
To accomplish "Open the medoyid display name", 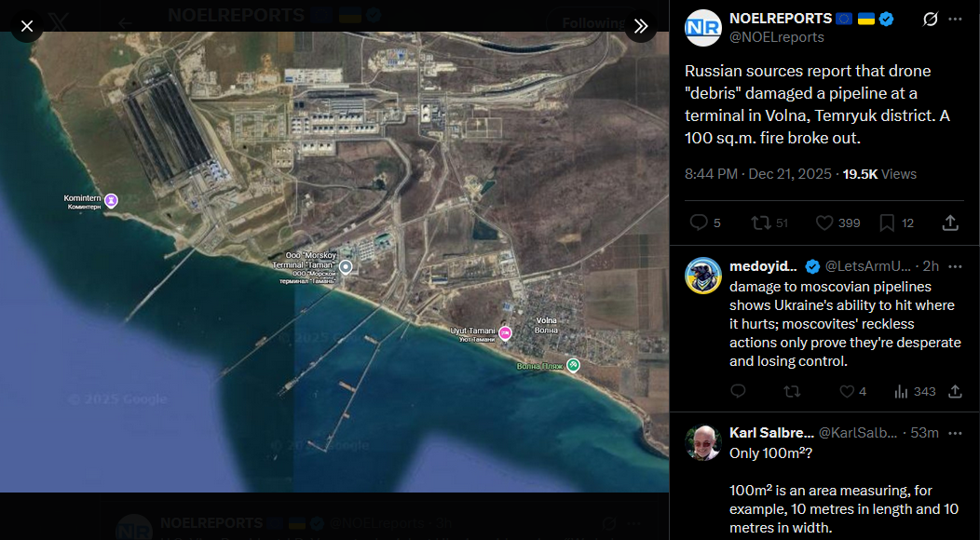I will coord(763,267).
